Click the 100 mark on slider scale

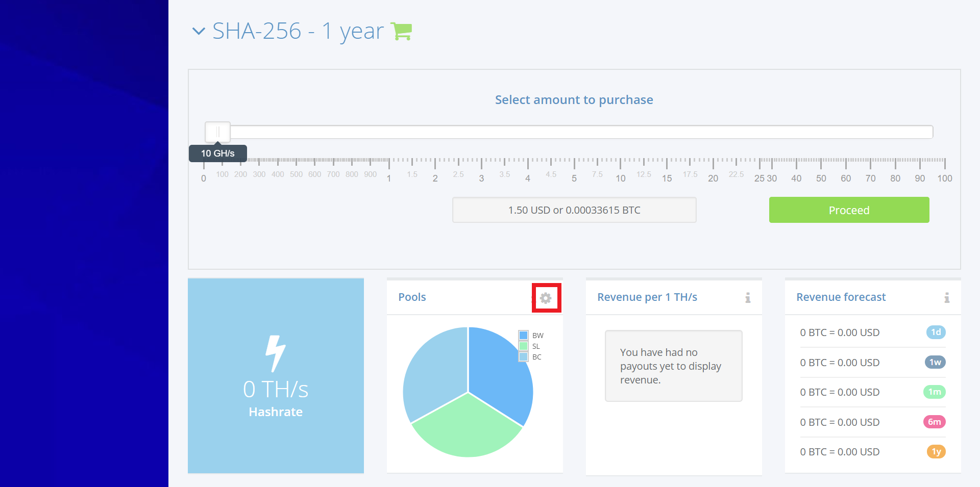click(x=945, y=178)
